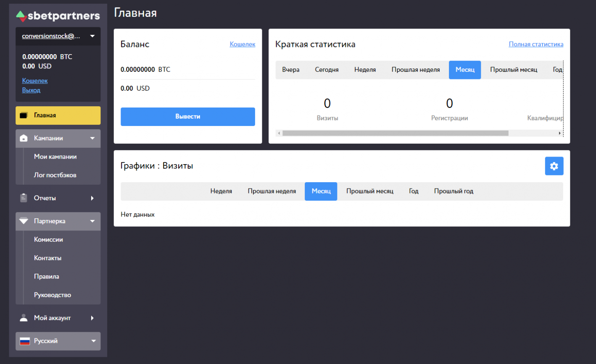Select Прошлый месяц tab in Графики
Screen dimensions: 596x364
[370, 191]
